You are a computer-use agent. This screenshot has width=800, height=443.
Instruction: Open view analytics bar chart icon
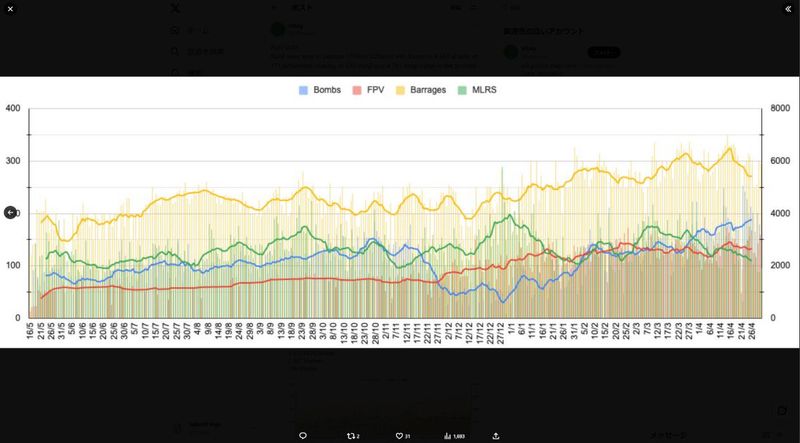point(448,436)
